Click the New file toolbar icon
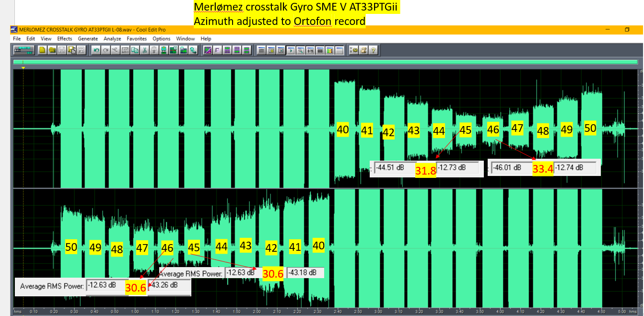The height and width of the screenshot is (316, 644). (x=42, y=50)
